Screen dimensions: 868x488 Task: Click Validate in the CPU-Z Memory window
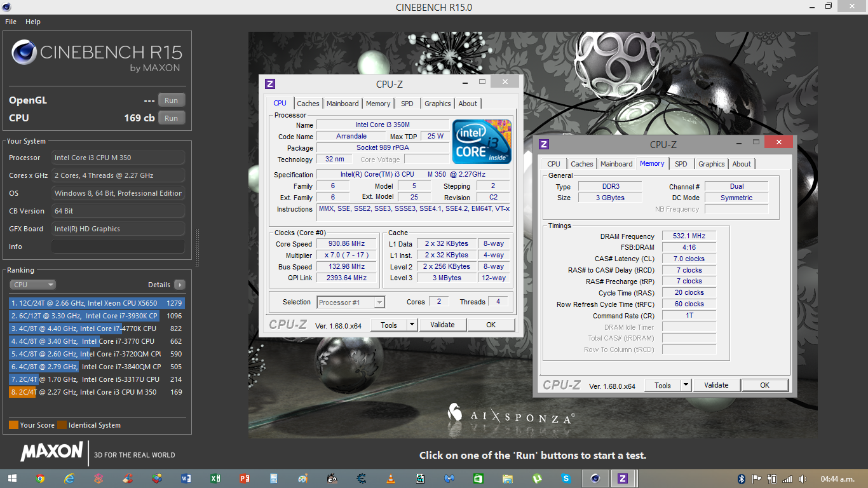716,385
